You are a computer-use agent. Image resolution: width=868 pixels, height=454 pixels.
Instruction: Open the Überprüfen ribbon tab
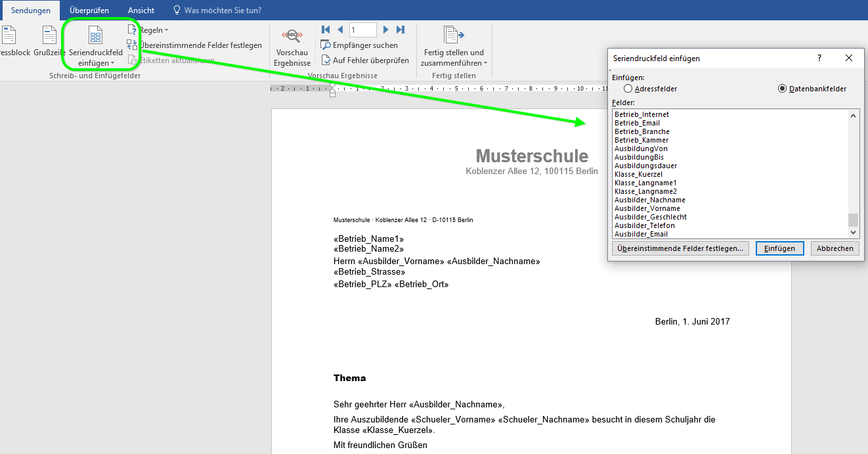point(89,11)
